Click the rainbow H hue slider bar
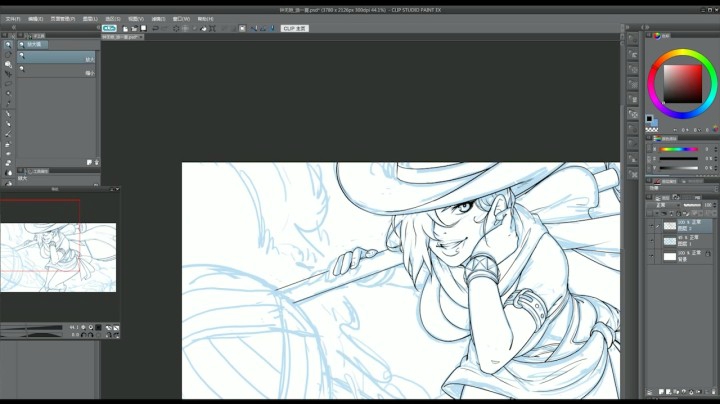 tap(679, 149)
